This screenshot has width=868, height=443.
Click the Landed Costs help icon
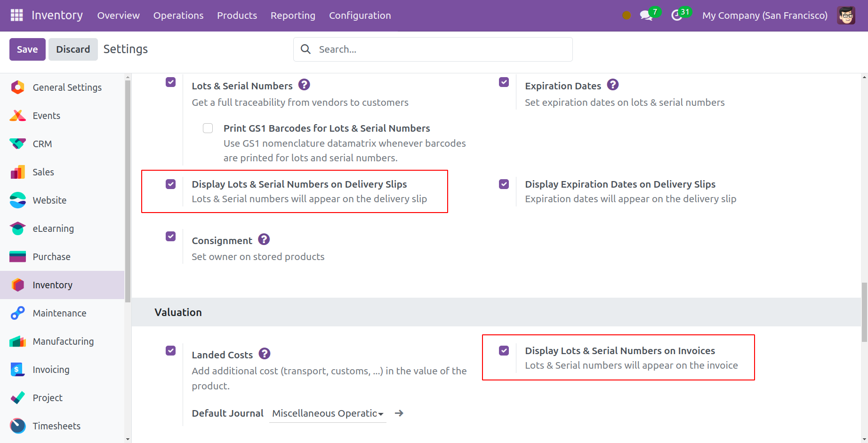[265, 354]
